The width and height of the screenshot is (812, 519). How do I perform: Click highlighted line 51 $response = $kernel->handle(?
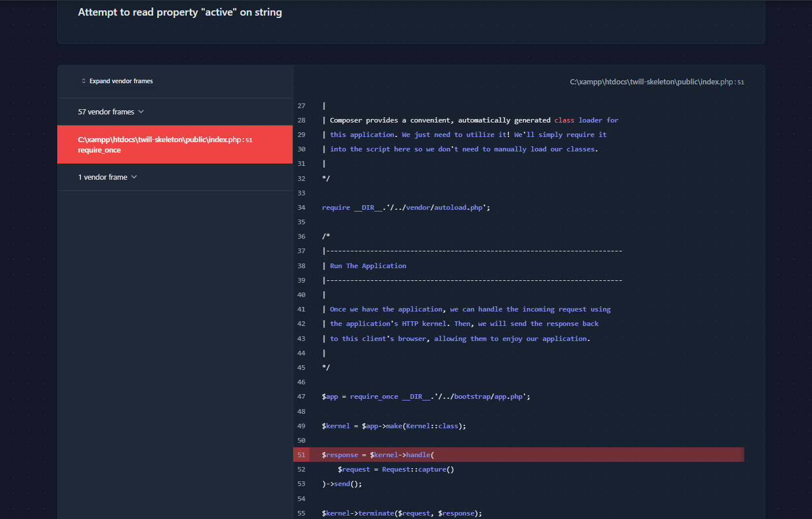click(519, 455)
